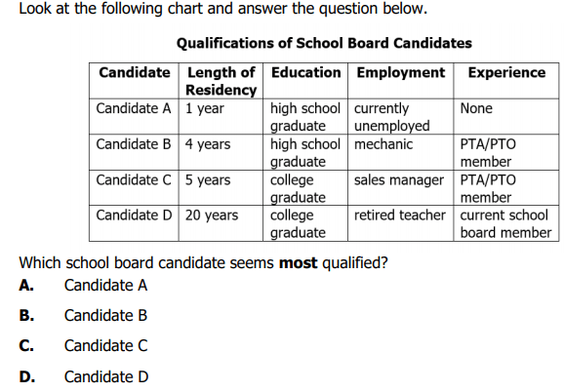Click the Length of Residency header

[221, 81]
